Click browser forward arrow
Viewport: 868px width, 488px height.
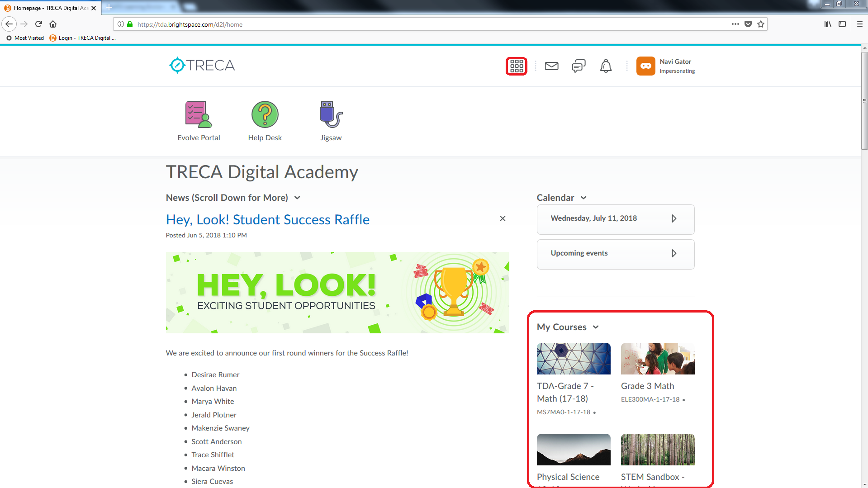[24, 24]
